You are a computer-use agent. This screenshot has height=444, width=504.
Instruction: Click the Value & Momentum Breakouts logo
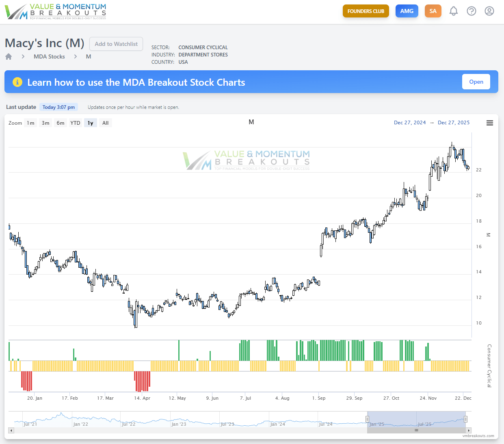coord(56,11)
